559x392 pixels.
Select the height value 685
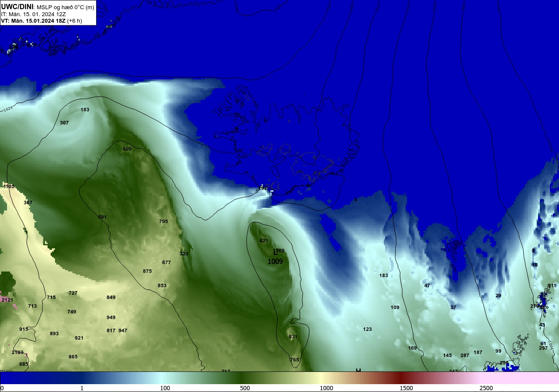(x=24, y=364)
